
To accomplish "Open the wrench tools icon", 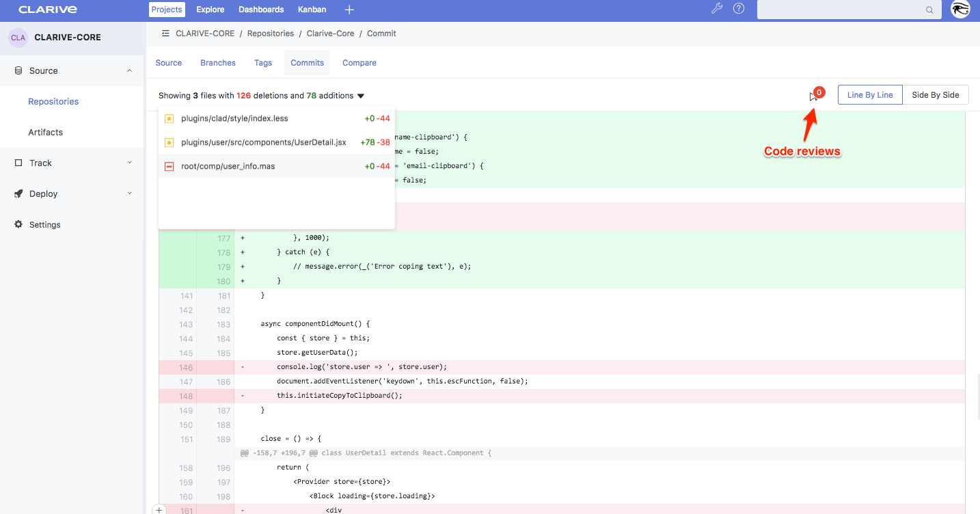I will (717, 9).
